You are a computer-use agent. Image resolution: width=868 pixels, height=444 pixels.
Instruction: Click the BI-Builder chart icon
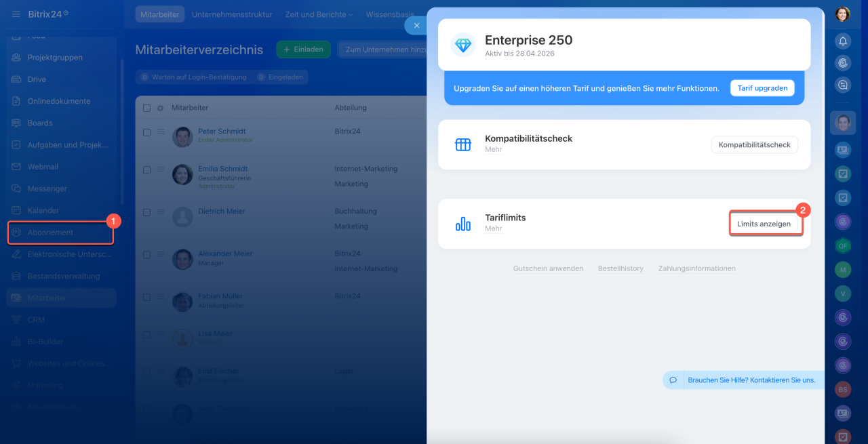(16, 342)
